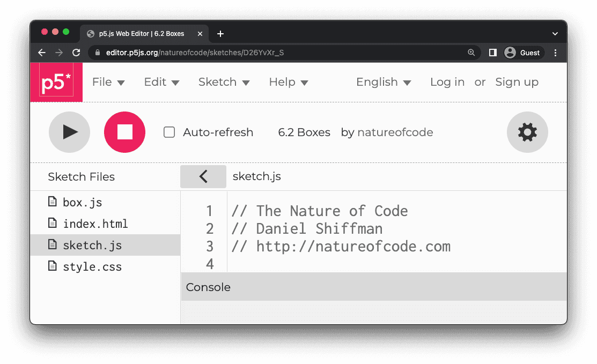This screenshot has width=597, height=364.
Task: Collapse the Sketch Files sidebar
Action: pos(203,176)
